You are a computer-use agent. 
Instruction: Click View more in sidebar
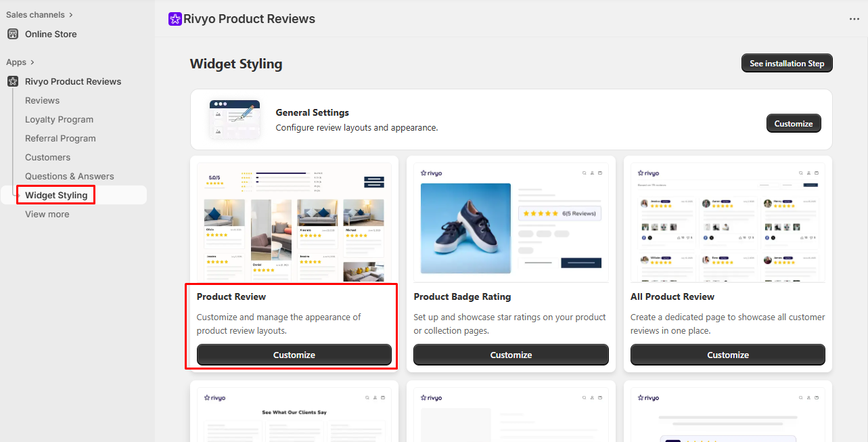coord(47,214)
